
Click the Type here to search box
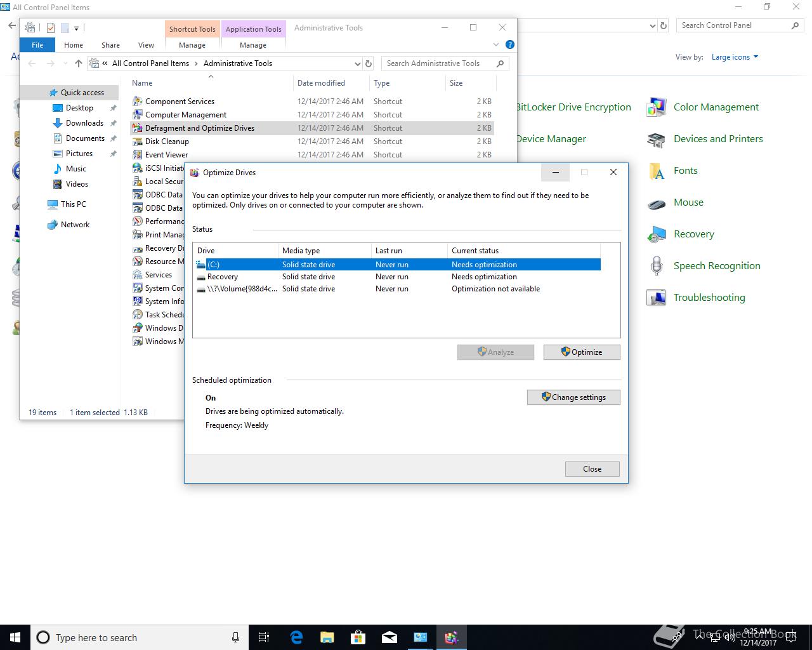138,637
